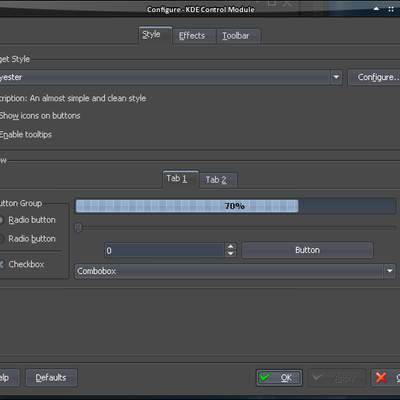Click the green checkmark icon on OK
Viewport: 400px width, 400px height.
click(x=265, y=377)
